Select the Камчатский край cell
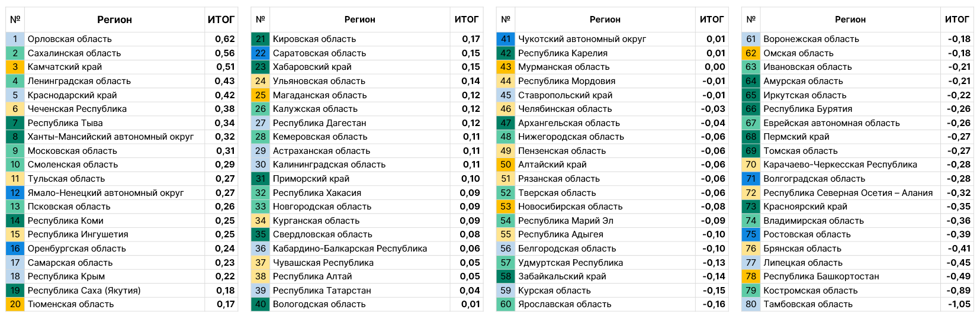The width and height of the screenshot is (980, 319). [x=65, y=67]
